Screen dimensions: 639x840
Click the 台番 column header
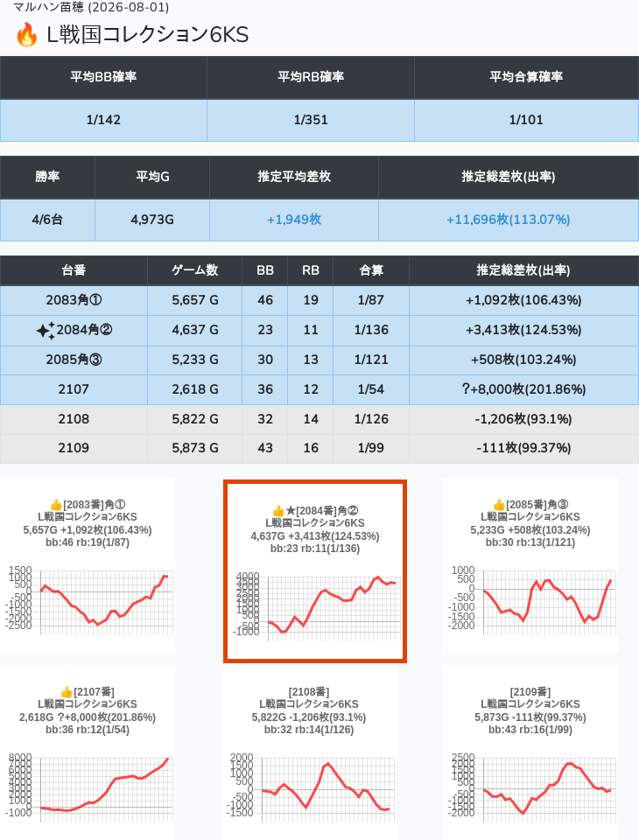coord(74,270)
